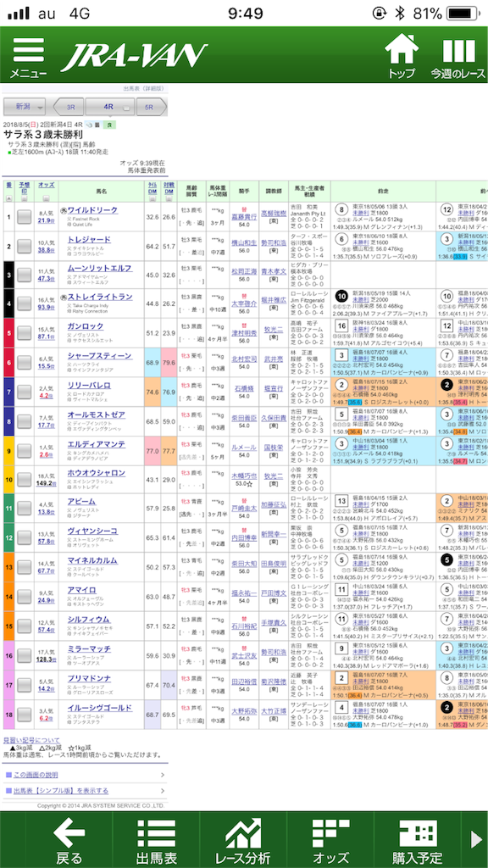Open jockey ルメール profile

244,448
